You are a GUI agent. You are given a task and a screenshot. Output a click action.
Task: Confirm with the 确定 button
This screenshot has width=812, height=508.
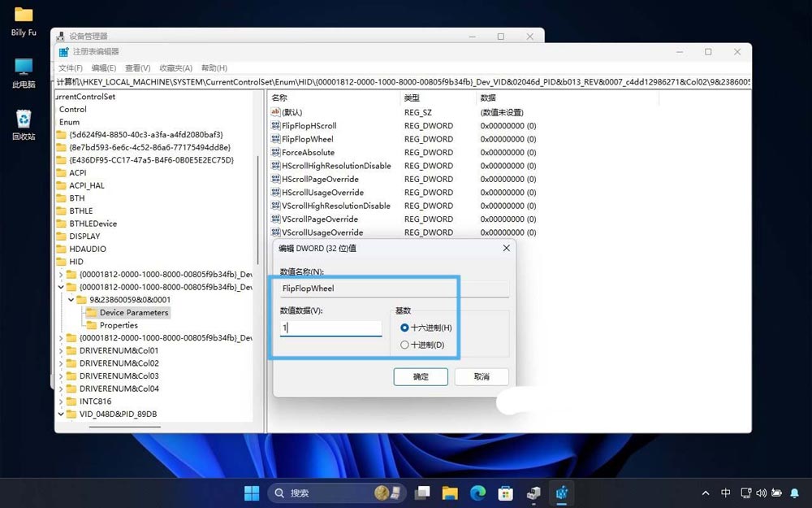pos(420,376)
